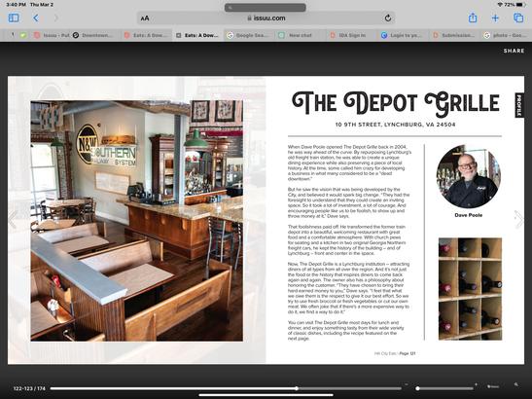Switch to the first 'Eats: A Dow...' tab
Screen dimensions: 532x399
coord(147,35)
